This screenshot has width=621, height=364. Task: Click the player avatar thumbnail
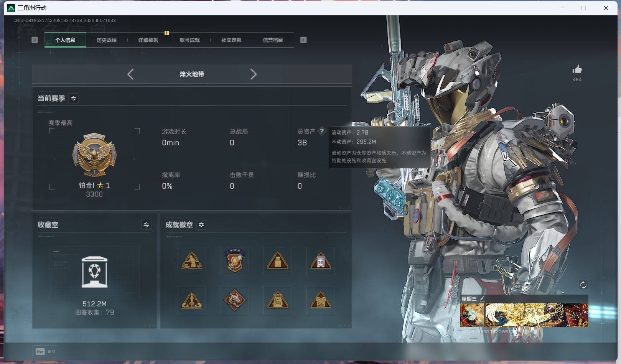472,315
